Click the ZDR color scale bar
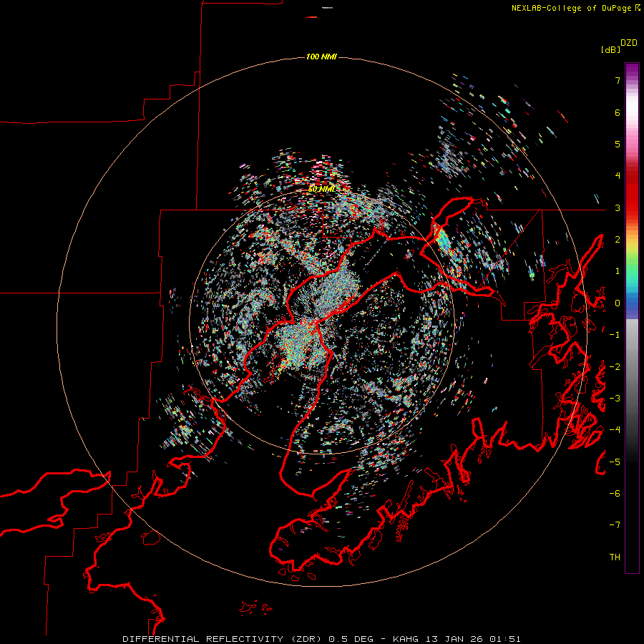The width and height of the screenshot is (644, 644). (632, 318)
